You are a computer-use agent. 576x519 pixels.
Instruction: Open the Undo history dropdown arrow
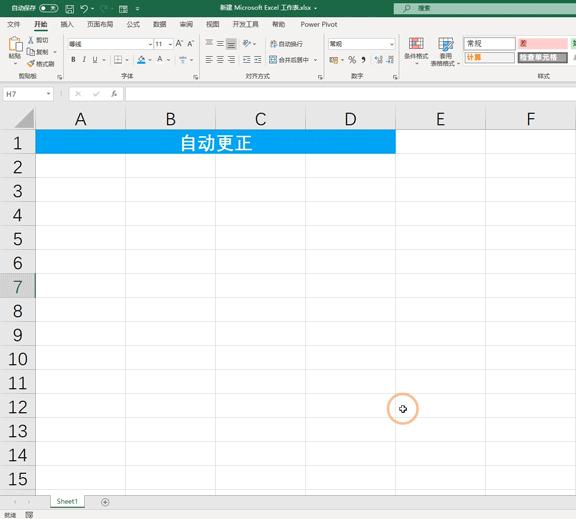(x=93, y=8)
